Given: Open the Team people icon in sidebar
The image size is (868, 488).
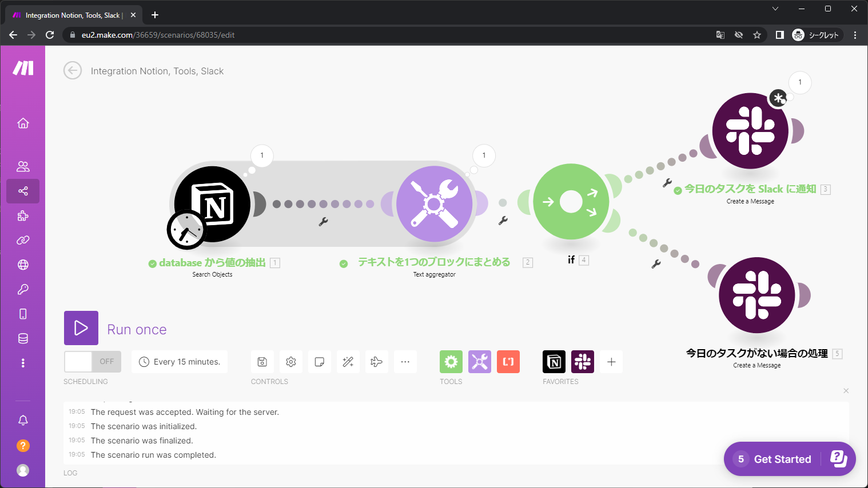Looking at the screenshot, I should (23, 166).
